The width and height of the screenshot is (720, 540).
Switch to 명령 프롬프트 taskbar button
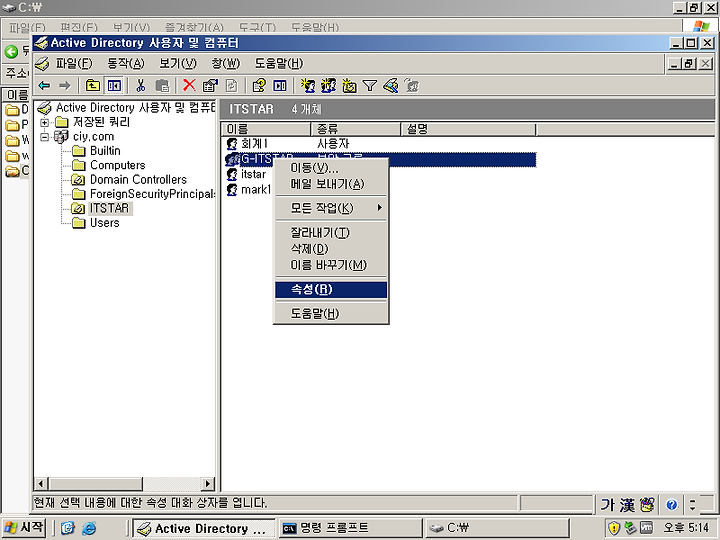tap(350, 528)
